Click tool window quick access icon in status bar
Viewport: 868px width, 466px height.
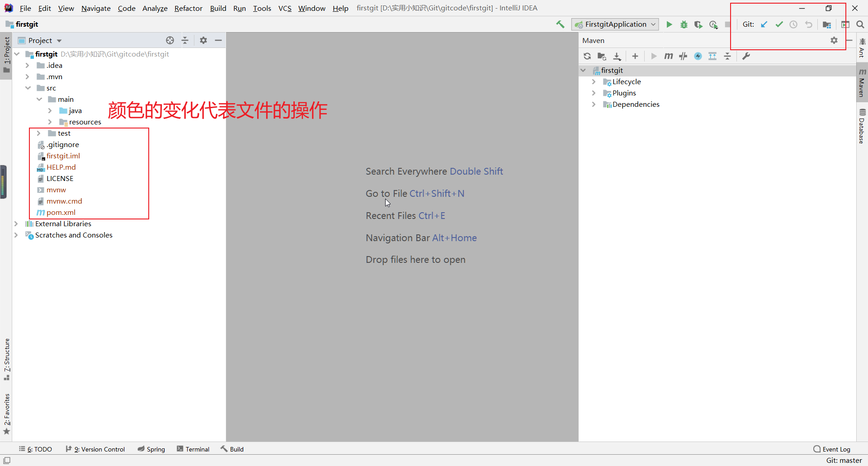click(x=7, y=460)
